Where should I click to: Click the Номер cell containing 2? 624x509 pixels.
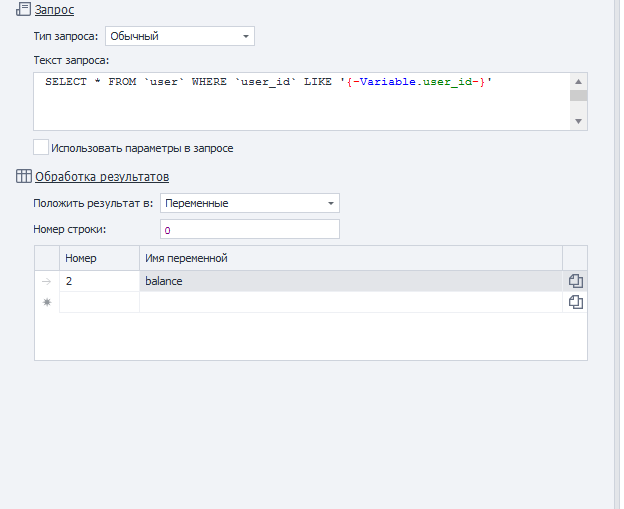tap(99, 282)
